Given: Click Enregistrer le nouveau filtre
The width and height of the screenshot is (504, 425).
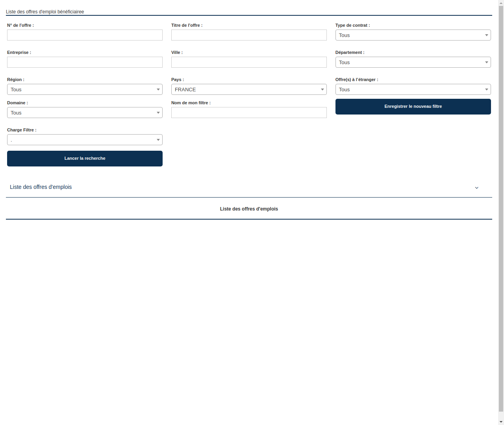Looking at the screenshot, I should (x=413, y=106).
